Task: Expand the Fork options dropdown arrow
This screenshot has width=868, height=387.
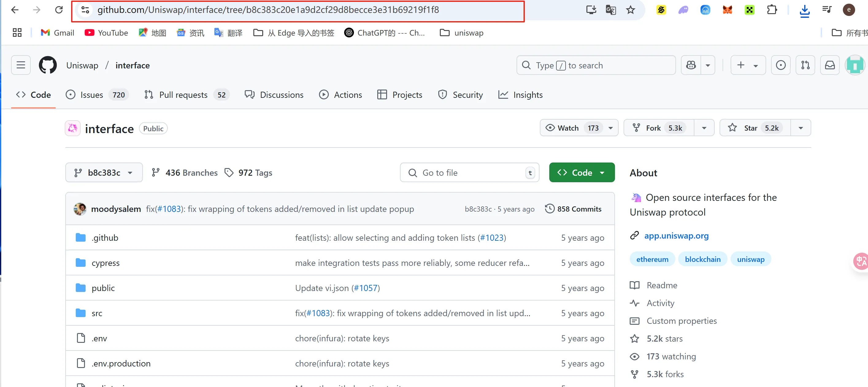Action: [x=704, y=128]
